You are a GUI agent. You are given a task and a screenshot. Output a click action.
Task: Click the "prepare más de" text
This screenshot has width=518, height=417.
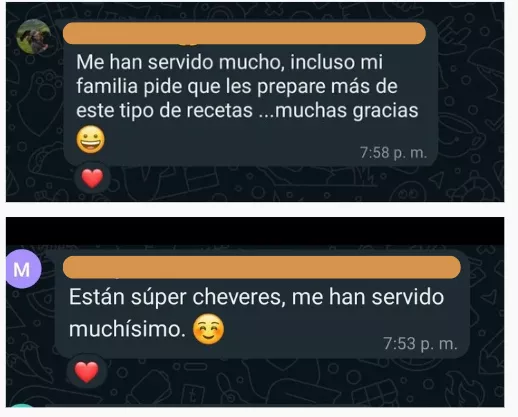pos(328,87)
